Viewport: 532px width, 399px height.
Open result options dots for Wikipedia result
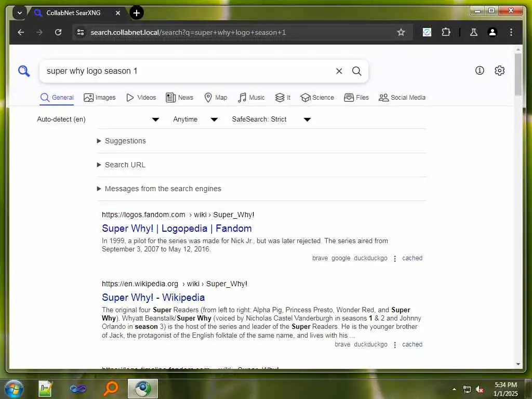click(395, 345)
